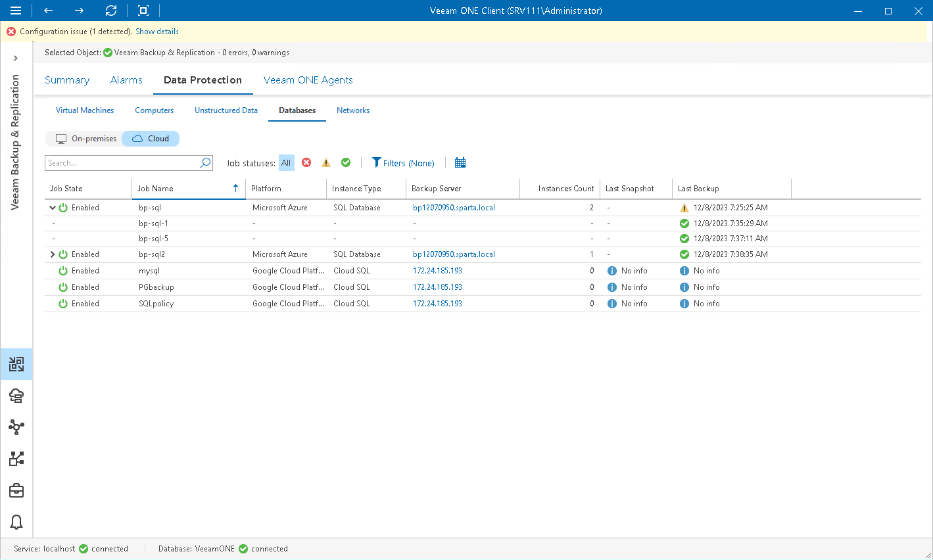
Task: Select the network topology sidebar icon
Action: 16,427
